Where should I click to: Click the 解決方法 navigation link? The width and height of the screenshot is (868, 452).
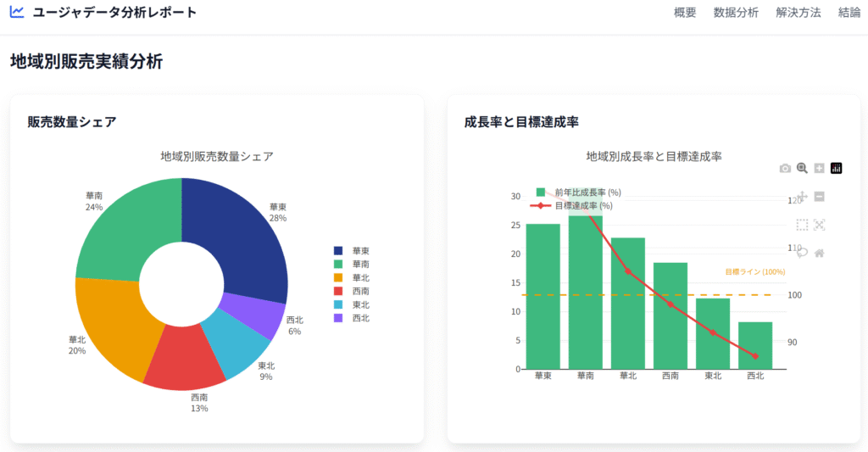798,13
